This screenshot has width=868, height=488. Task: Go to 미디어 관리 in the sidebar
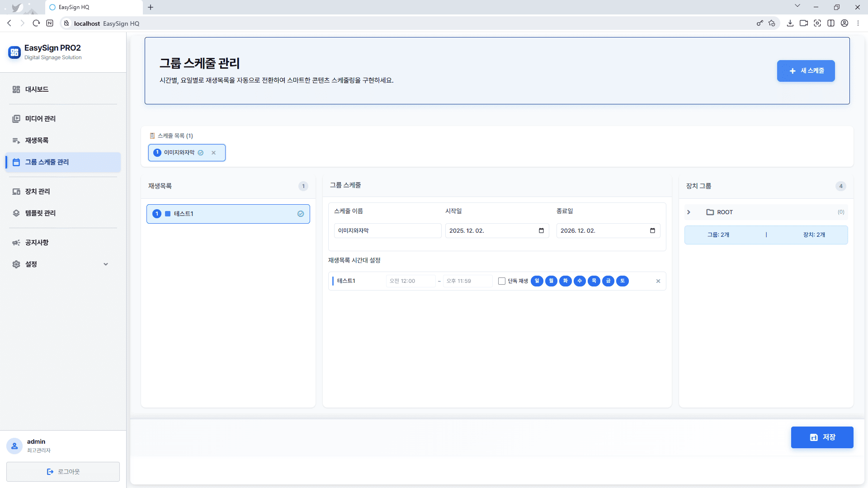click(x=40, y=118)
